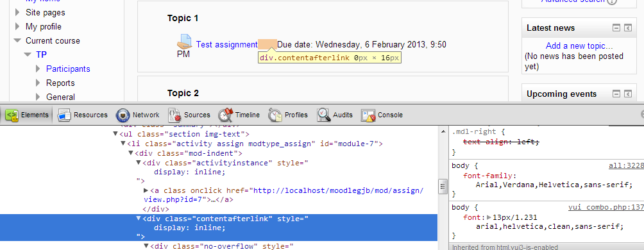Click the Test assignment activity icon
This screenshot has width=644, height=250.
pos(184,42)
